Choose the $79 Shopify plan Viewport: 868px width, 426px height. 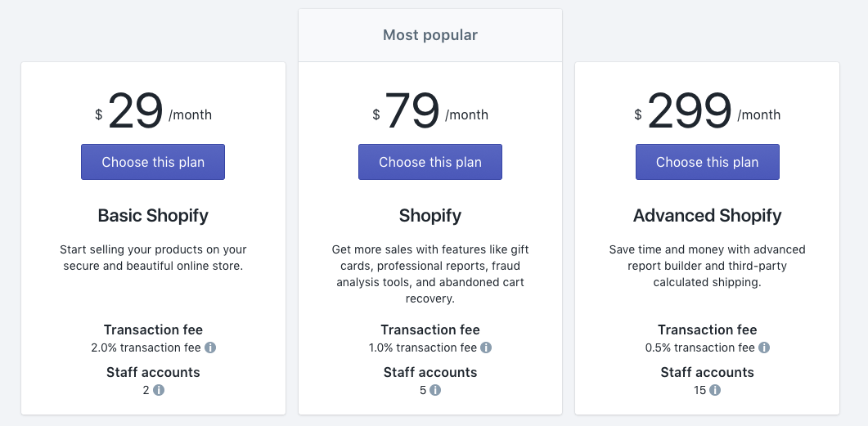(x=430, y=162)
